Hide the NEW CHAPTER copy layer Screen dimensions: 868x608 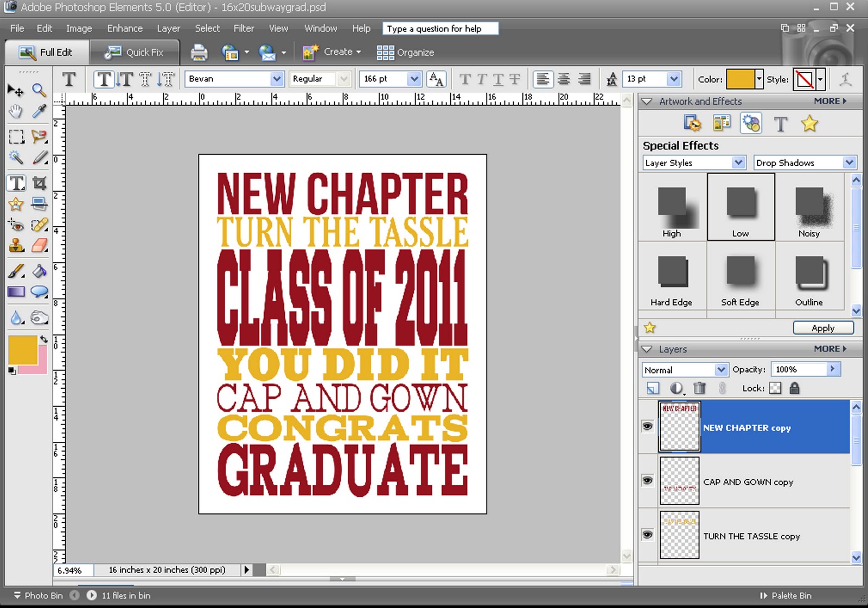(x=647, y=427)
